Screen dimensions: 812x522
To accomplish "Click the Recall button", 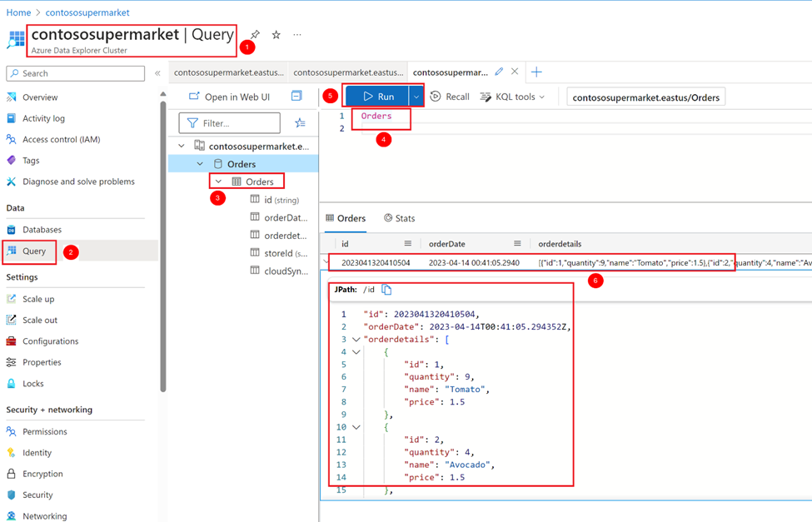I will pyautogui.click(x=450, y=97).
